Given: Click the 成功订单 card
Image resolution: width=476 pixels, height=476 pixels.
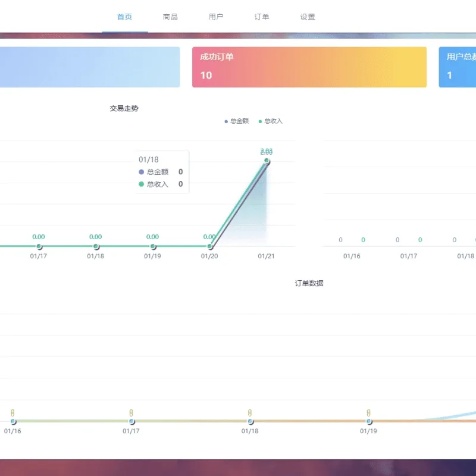Looking at the screenshot, I should point(309,67).
